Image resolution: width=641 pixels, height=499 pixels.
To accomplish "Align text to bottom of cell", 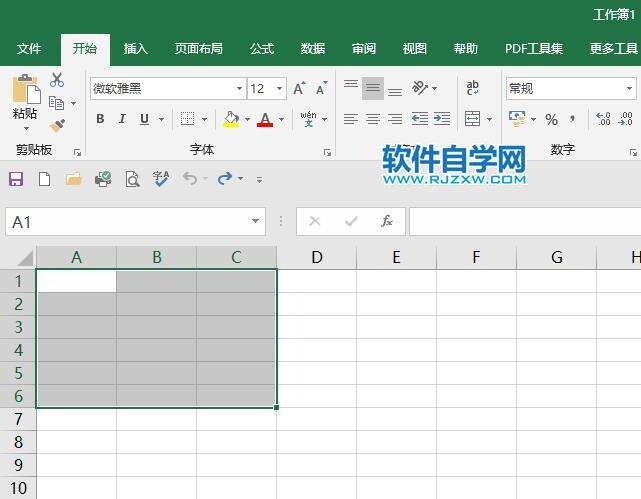I will pyautogui.click(x=395, y=92).
